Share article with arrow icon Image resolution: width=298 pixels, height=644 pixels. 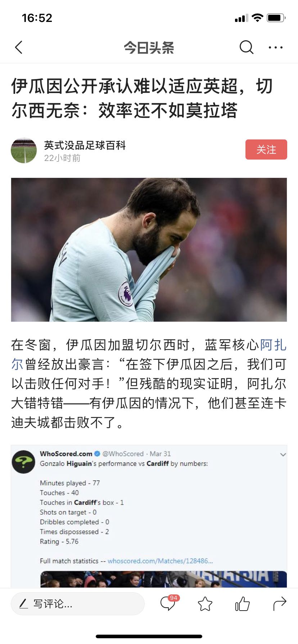(x=280, y=604)
